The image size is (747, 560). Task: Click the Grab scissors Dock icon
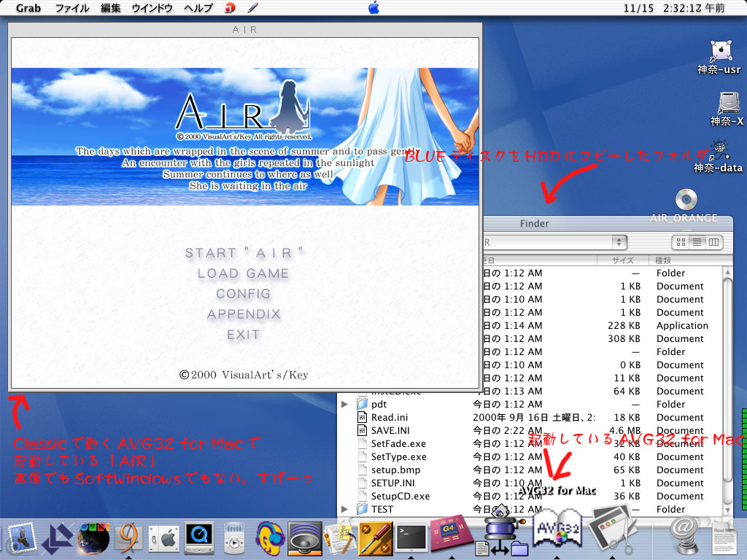tap(613, 529)
